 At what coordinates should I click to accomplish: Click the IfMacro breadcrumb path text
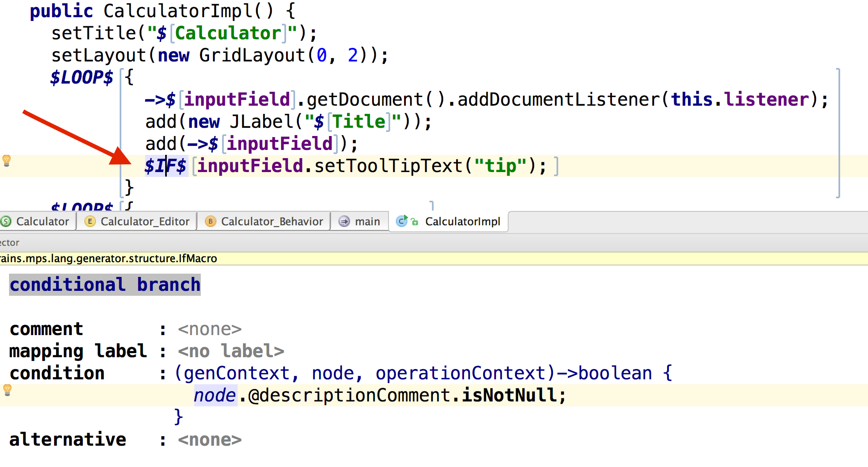tap(109, 258)
